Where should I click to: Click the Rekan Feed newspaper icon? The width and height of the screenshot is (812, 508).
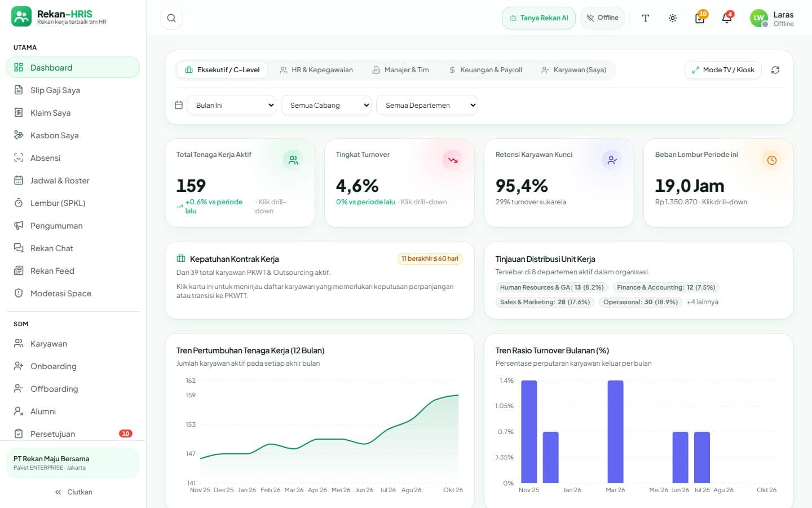click(x=19, y=271)
